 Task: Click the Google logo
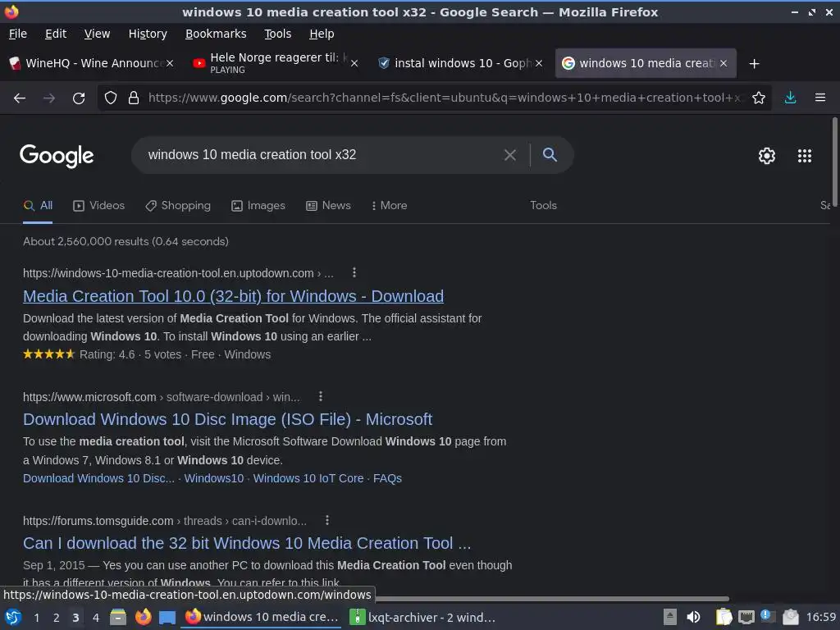(x=57, y=156)
